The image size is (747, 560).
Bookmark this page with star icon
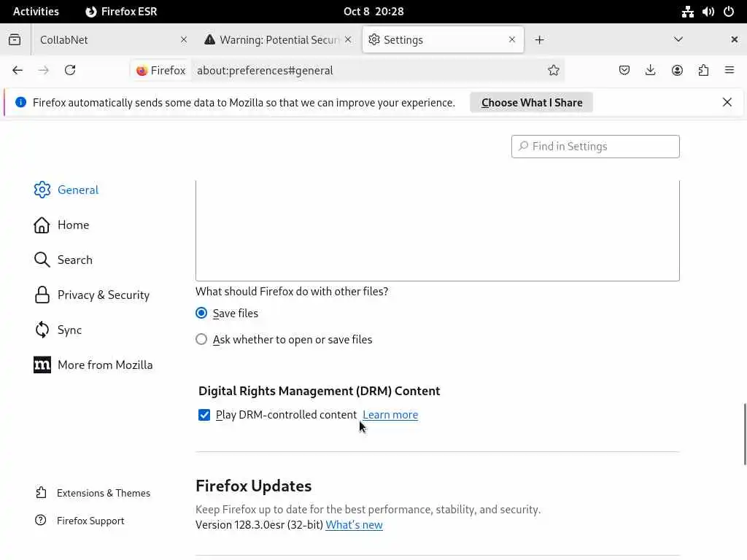(554, 70)
